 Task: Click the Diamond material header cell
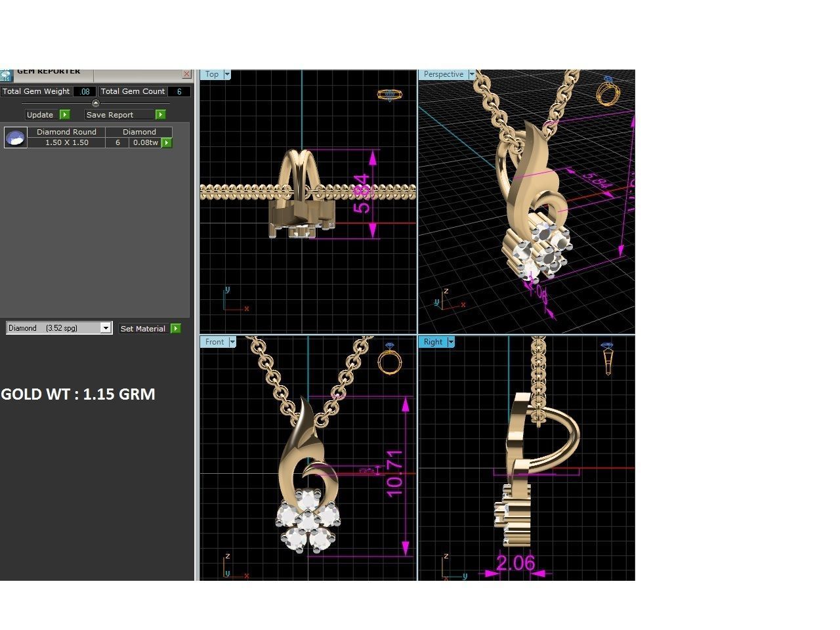pyautogui.click(x=139, y=132)
